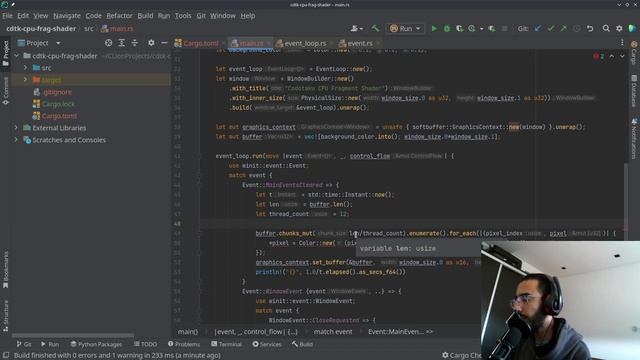This screenshot has height=360, width=640.
Task: Click the JetBrains toolbox icon at far right
Action: pos(632,29)
